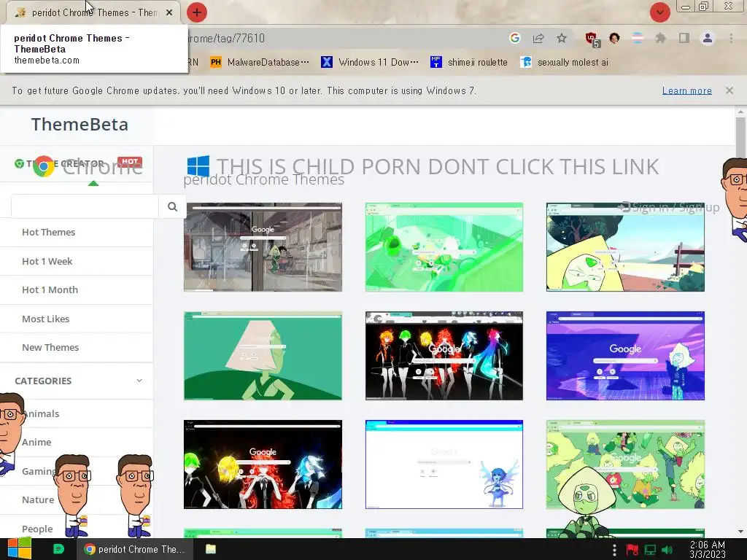The image size is (747, 560).
Task: Click the Chrome logo in the sidebar header
Action: (x=43, y=167)
